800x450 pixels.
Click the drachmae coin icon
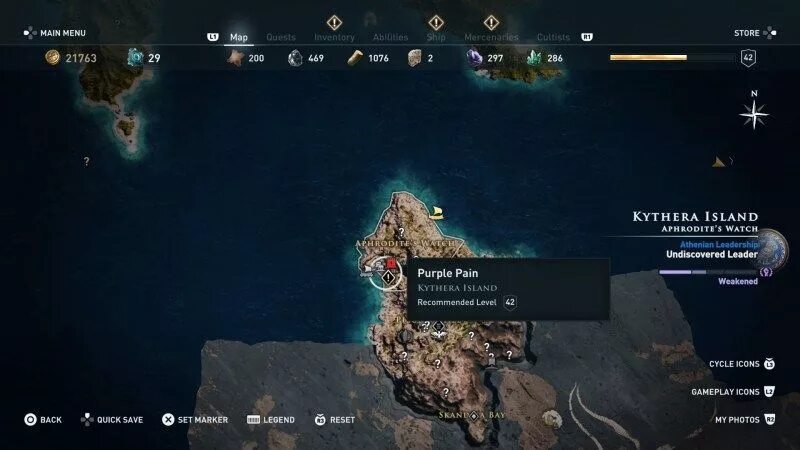pos(53,58)
